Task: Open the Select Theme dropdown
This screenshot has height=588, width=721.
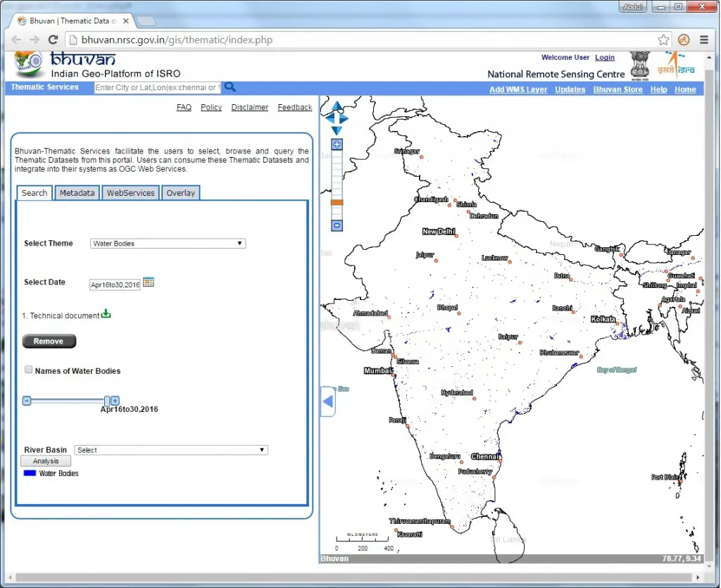Action: (x=168, y=243)
